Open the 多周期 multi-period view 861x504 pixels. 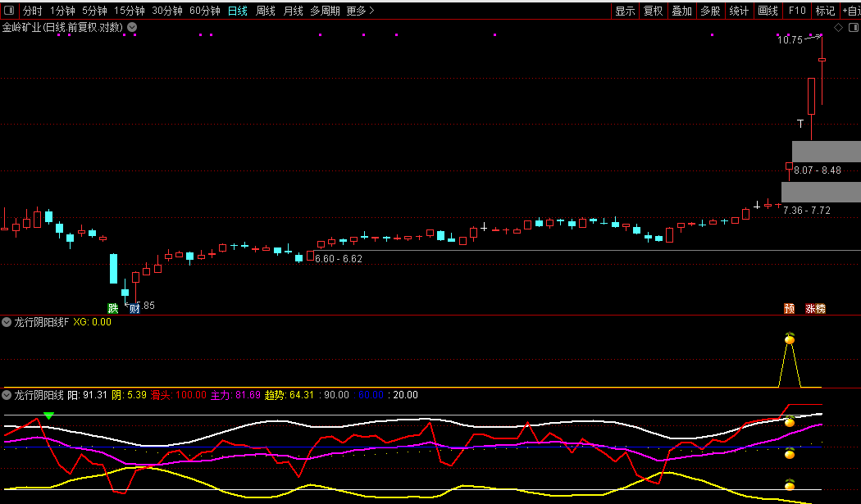tap(325, 11)
